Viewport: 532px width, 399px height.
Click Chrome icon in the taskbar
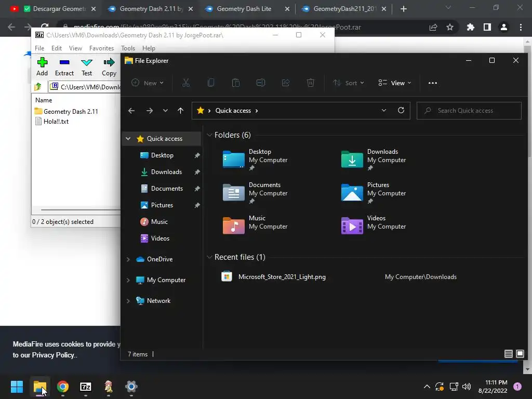pyautogui.click(x=63, y=387)
